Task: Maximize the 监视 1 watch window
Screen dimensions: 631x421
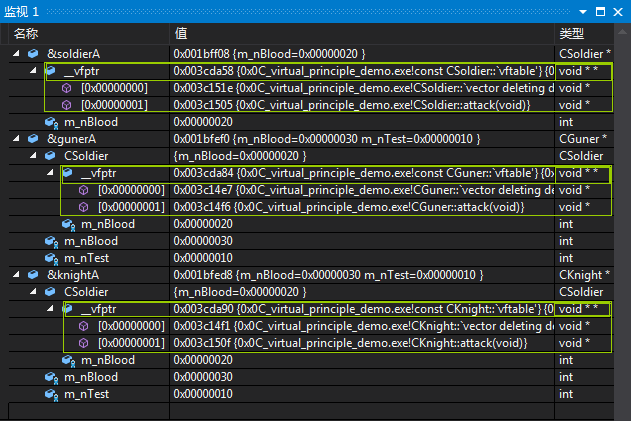Action: pyautogui.click(x=600, y=12)
